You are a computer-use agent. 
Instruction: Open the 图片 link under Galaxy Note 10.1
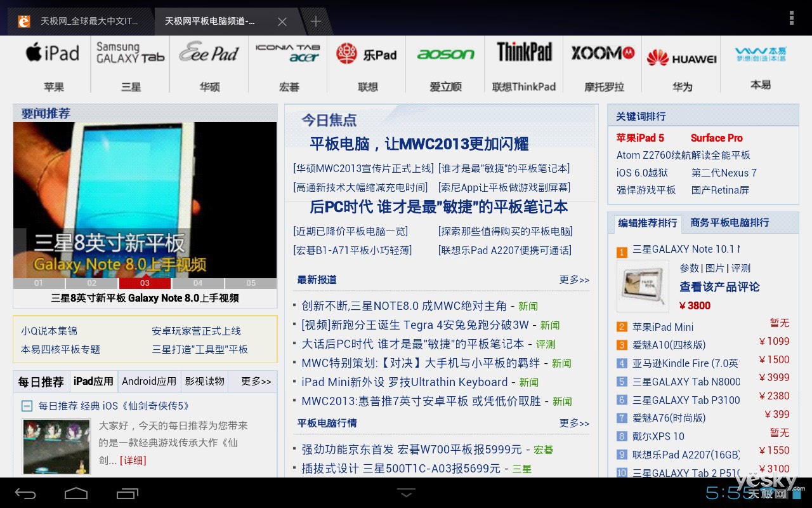point(714,268)
